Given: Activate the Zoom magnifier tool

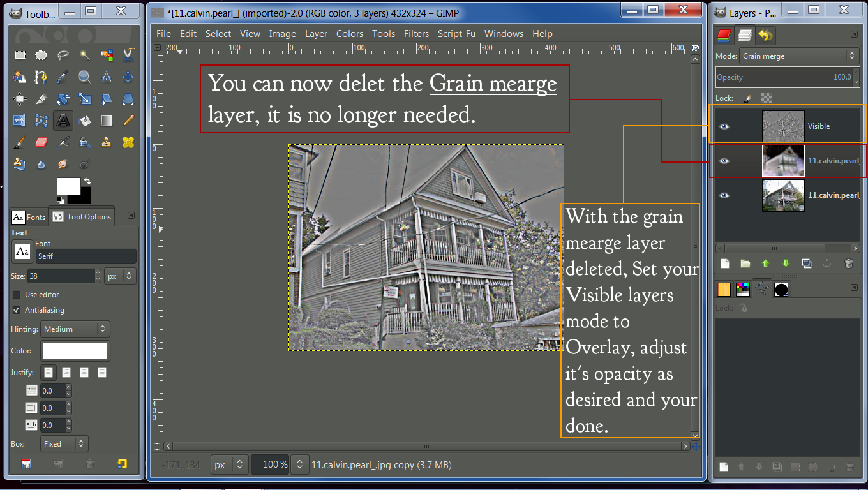Looking at the screenshot, I should click(x=84, y=77).
